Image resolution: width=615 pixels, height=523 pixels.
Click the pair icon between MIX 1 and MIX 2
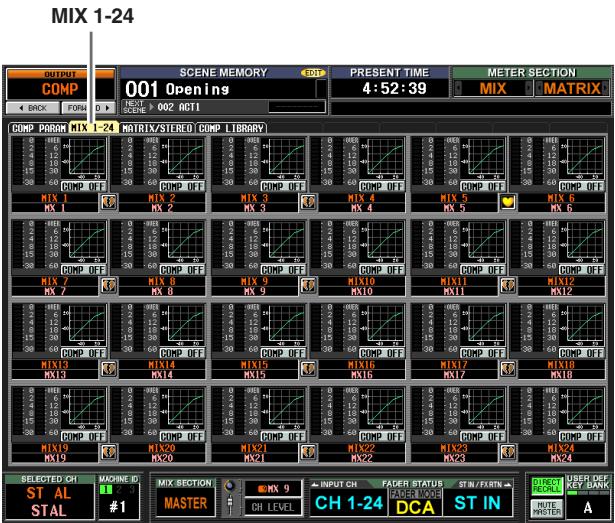coord(109,202)
